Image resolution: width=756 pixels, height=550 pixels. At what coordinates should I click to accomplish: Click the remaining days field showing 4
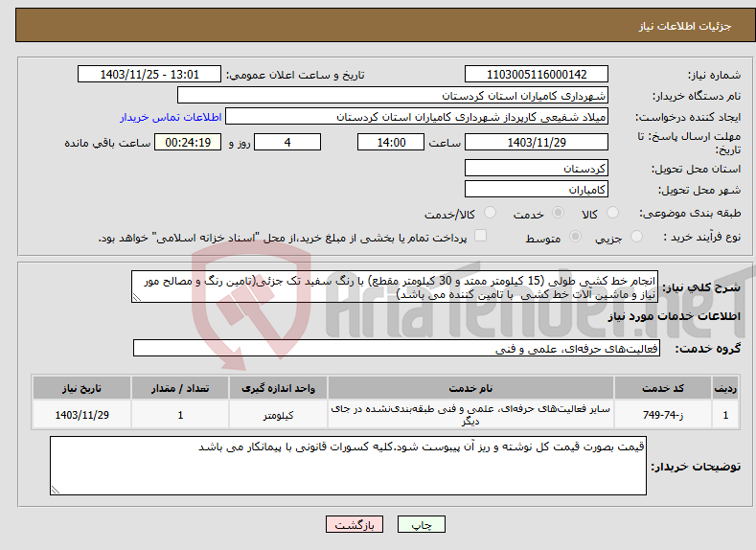pyautogui.click(x=287, y=142)
